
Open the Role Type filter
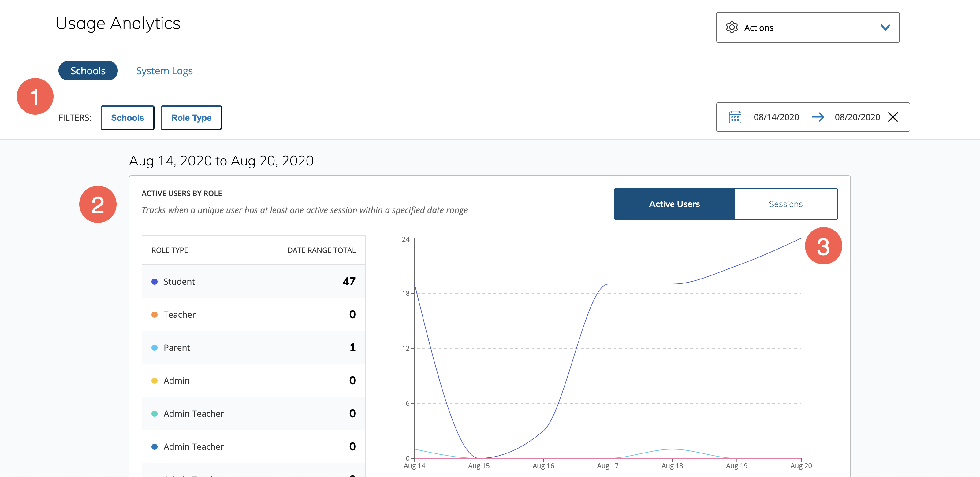coord(191,118)
